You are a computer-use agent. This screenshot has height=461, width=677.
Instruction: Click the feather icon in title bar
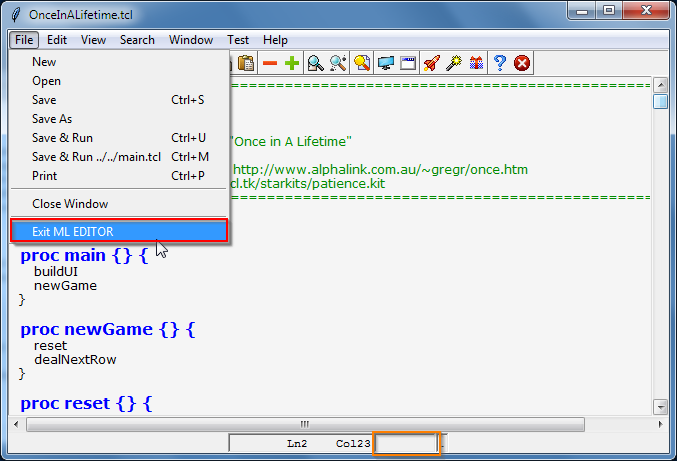(x=16, y=15)
